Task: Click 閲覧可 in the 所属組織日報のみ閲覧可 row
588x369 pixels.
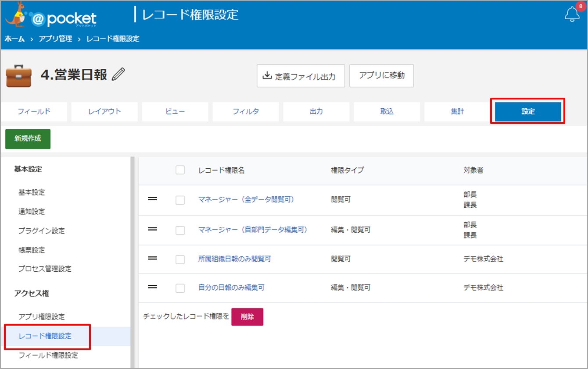Action: [x=341, y=259]
